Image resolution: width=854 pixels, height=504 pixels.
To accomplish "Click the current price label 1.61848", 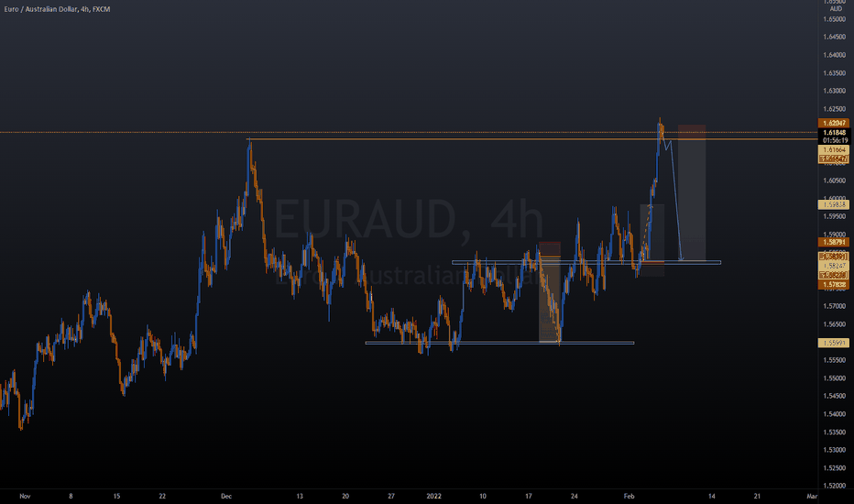I will tap(834, 132).
